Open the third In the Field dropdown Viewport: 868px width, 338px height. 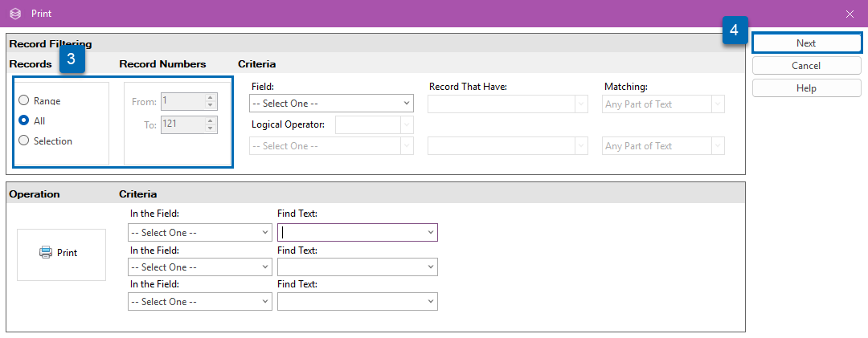click(200, 302)
